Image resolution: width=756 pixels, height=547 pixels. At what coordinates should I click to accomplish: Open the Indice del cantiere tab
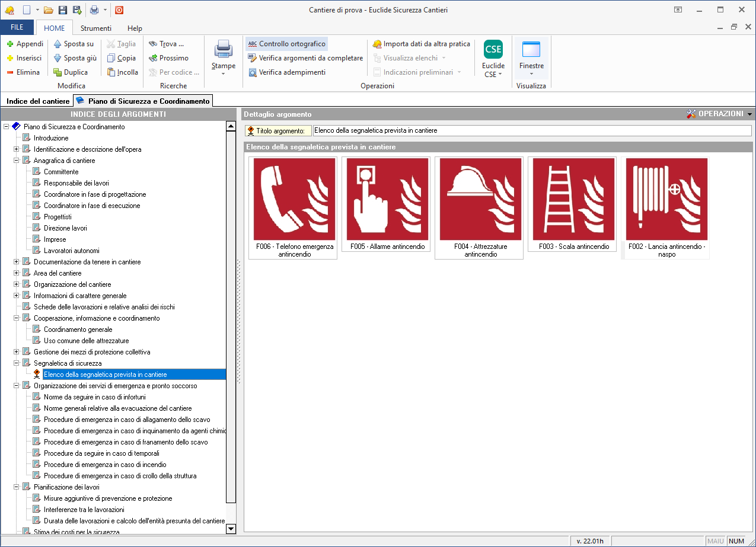(x=38, y=101)
